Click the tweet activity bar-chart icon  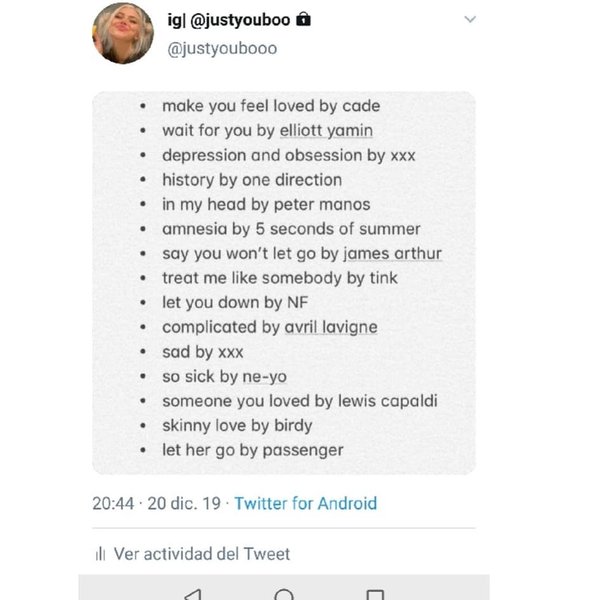99,554
